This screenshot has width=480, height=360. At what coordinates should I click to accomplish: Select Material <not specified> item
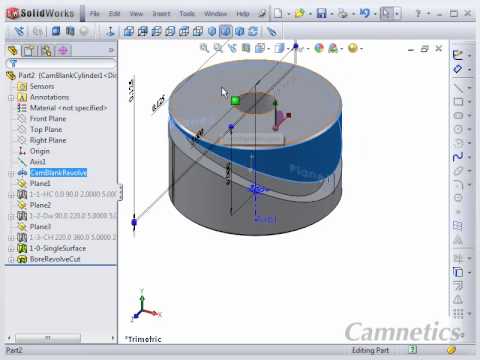pos(69,108)
